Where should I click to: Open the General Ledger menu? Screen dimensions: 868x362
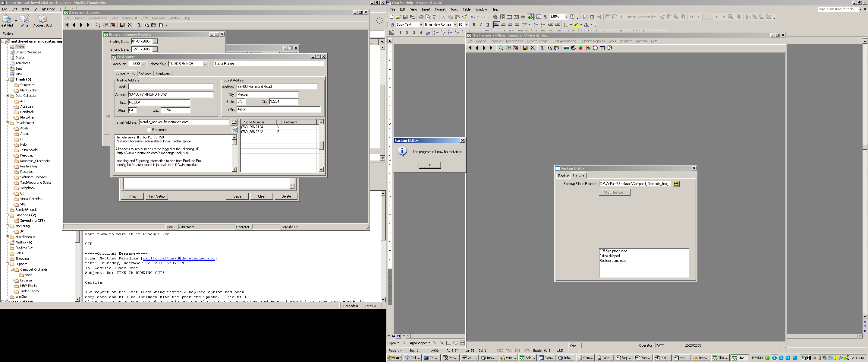tap(537, 41)
